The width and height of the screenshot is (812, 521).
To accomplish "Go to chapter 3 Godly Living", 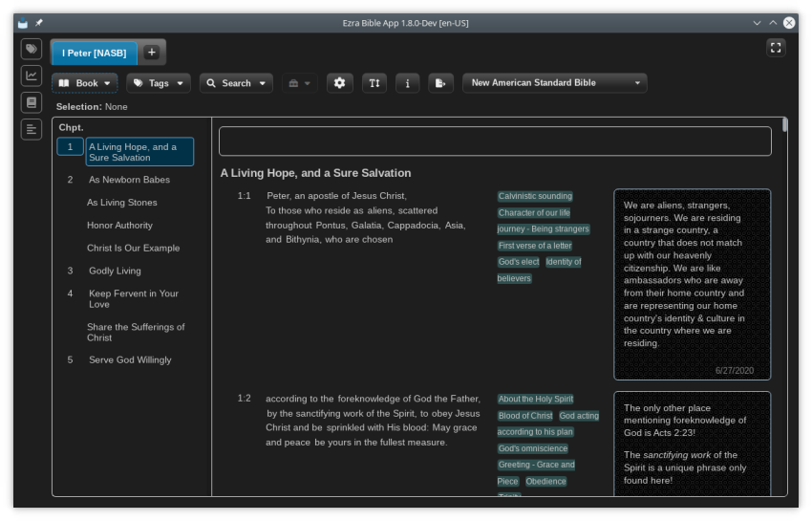I will coord(115,271).
